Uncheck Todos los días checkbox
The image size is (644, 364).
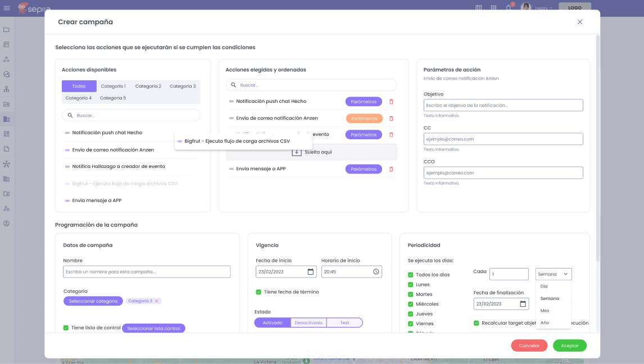point(410,275)
